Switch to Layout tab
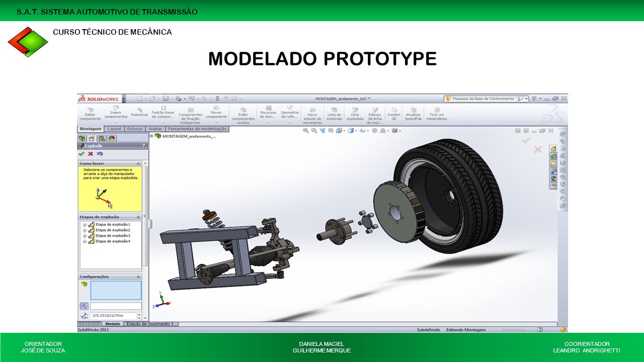The height and width of the screenshot is (362, 644). click(x=114, y=129)
